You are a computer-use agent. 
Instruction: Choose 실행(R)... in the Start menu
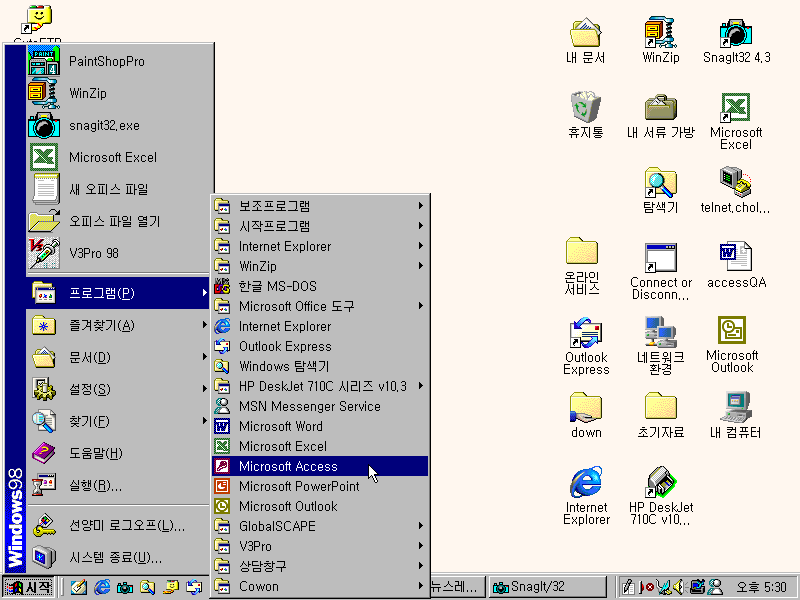coord(118,486)
